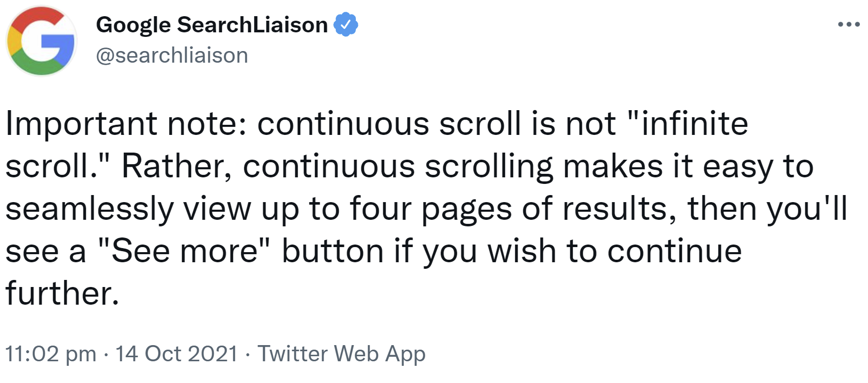Click the Google logo profile avatar
Image resolution: width=868 pixels, height=383 pixels.
(x=40, y=40)
